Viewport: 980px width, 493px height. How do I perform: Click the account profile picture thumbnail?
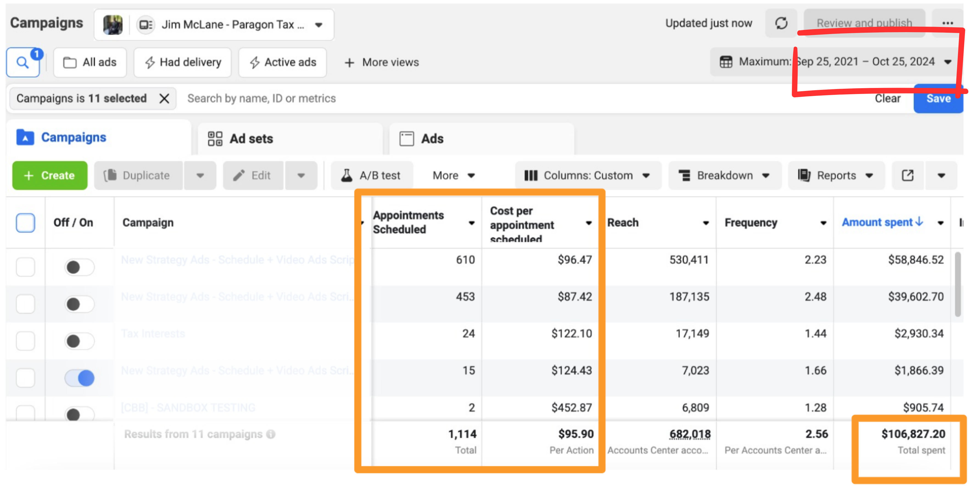[113, 25]
